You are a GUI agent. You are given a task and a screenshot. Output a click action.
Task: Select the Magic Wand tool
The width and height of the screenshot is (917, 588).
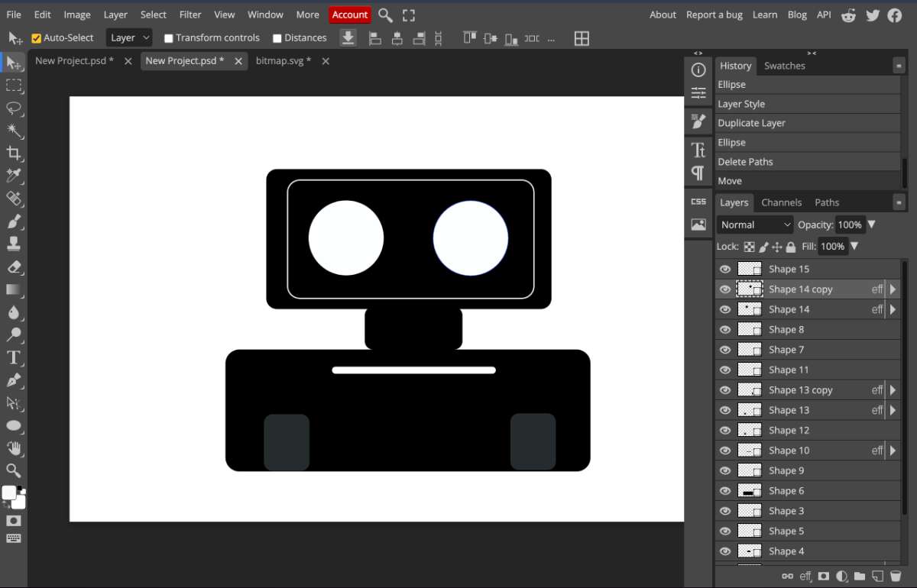pyautogui.click(x=14, y=131)
